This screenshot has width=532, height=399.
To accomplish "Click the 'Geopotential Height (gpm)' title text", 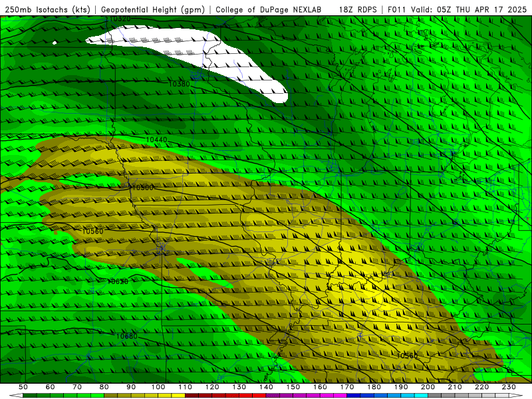I will tap(153, 10).
